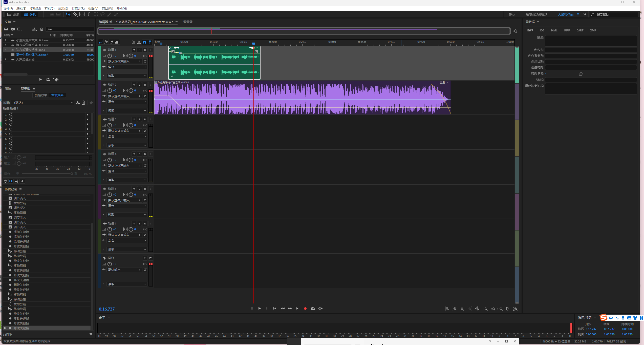The height and width of the screenshot is (345, 644).
Task: Open the 效果(S) menu
Action: [x=63, y=9]
